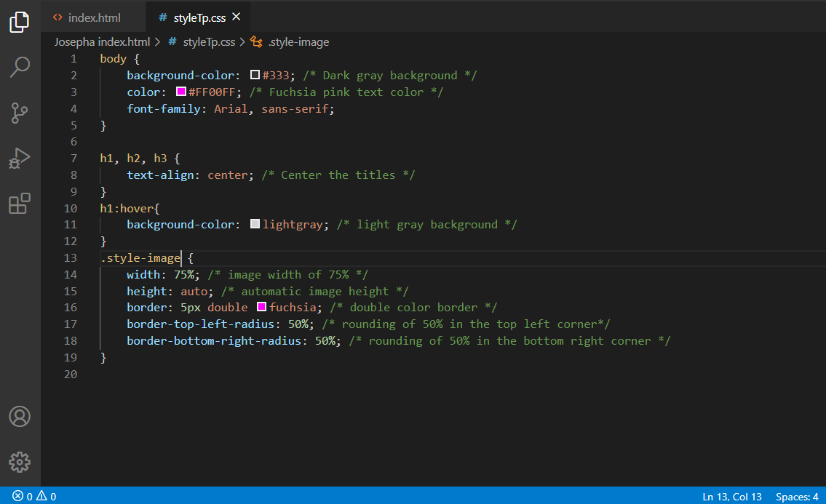This screenshot has height=504, width=826.
Task: Click the double color border comment
Action: [x=413, y=308]
